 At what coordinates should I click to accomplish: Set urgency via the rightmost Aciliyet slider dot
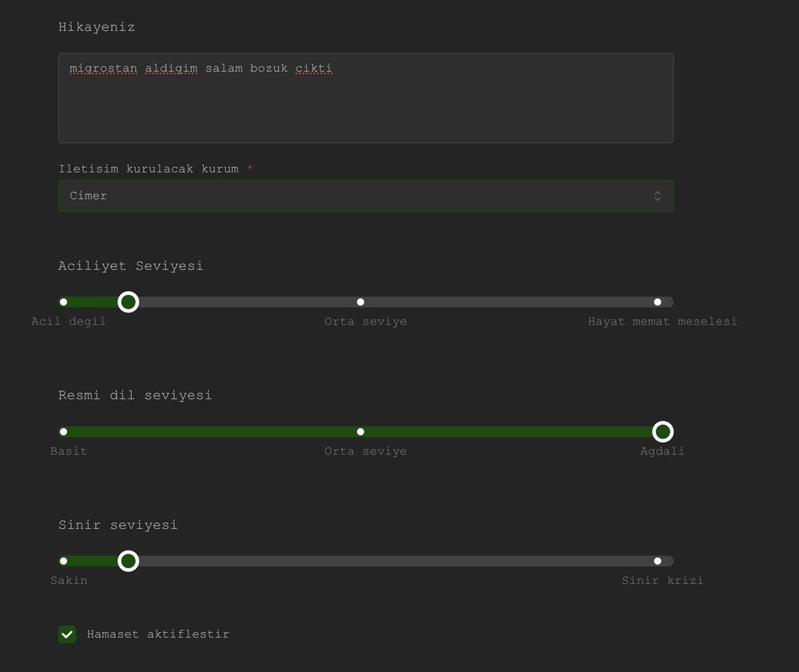658,302
